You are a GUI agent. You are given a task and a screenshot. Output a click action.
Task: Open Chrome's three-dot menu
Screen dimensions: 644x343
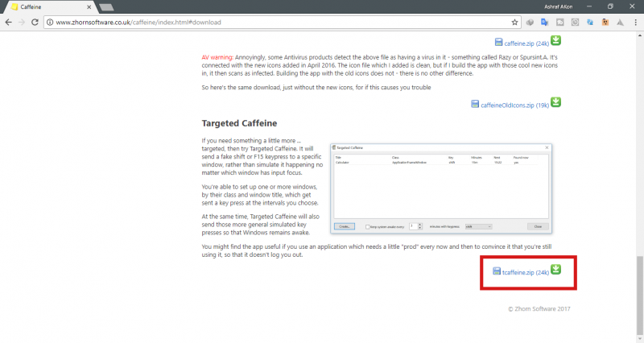click(x=635, y=23)
